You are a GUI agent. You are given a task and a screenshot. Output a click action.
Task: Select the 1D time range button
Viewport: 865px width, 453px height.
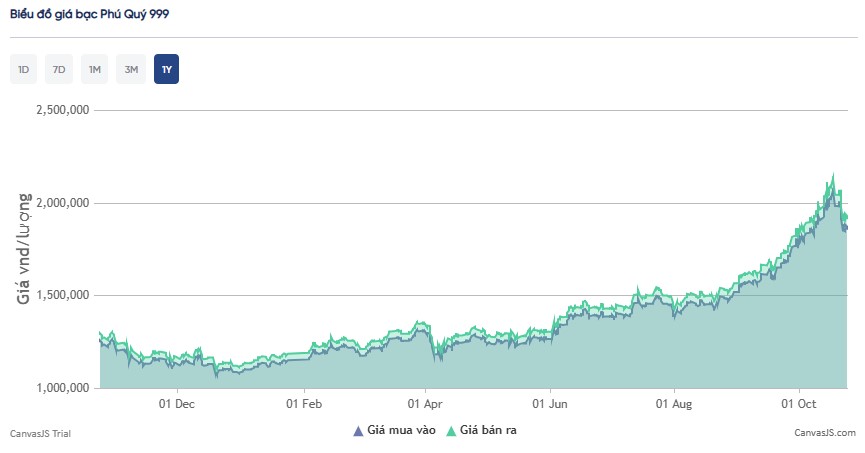[23, 70]
